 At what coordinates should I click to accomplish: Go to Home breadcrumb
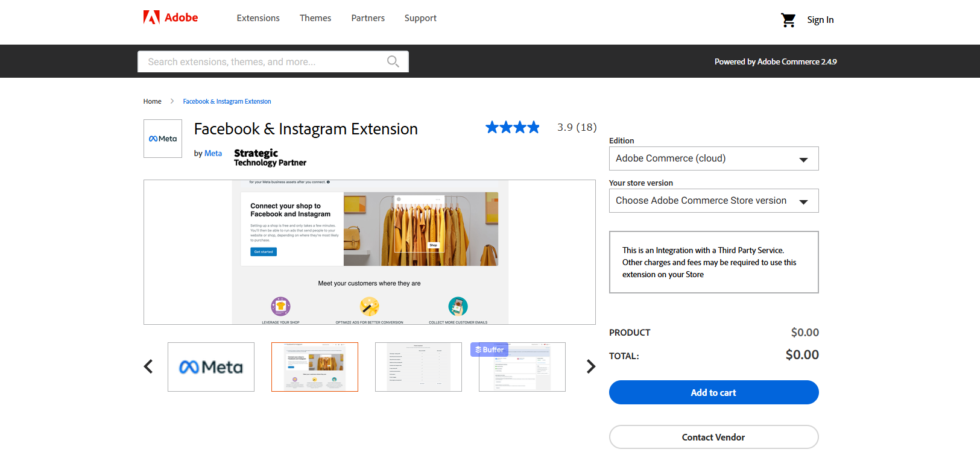pos(152,101)
